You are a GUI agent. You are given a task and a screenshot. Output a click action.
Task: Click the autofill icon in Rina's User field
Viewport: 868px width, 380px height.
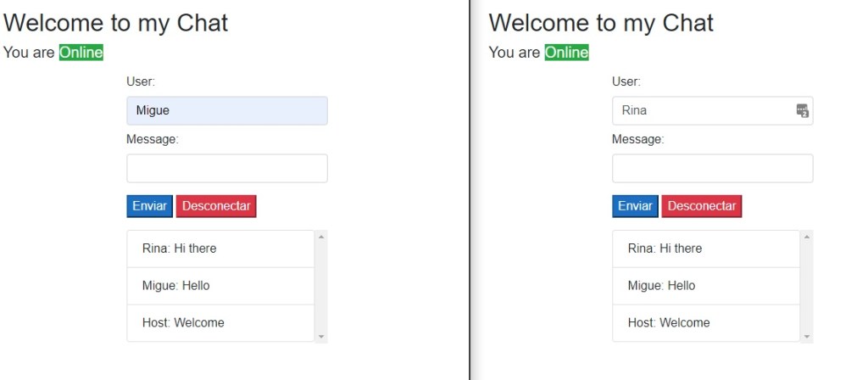pyautogui.click(x=803, y=111)
